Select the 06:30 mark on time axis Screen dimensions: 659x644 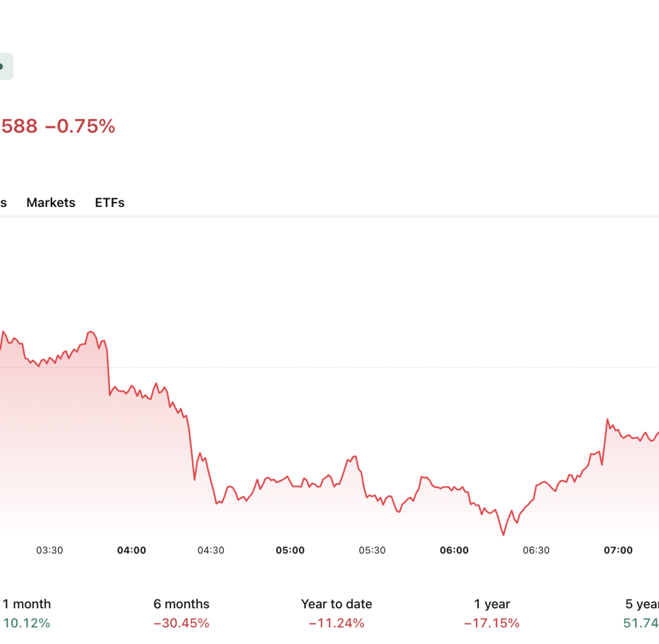[x=536, y=550]
